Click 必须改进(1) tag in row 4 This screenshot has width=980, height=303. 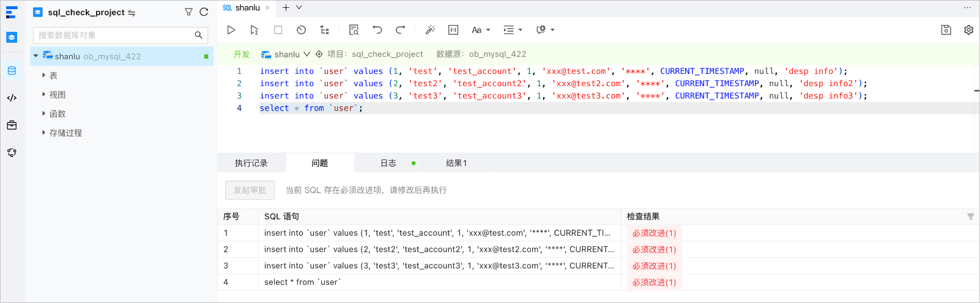[x=654, y=283]
